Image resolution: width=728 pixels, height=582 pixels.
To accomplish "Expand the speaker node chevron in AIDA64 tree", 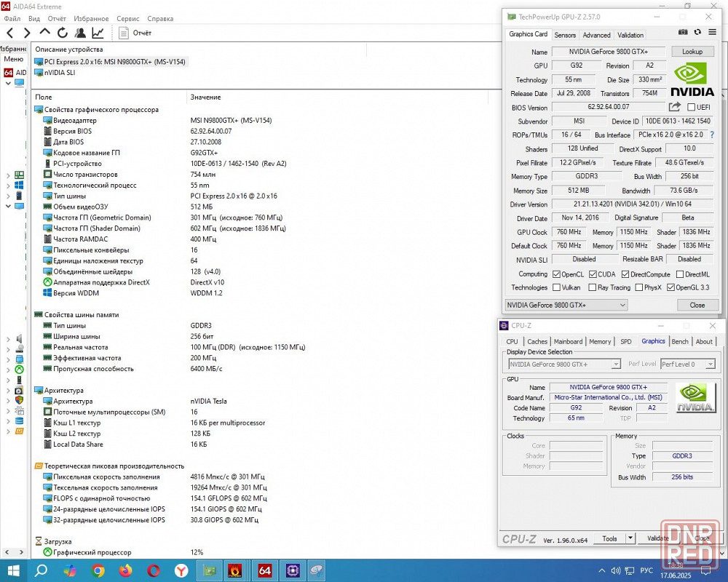I will click(x=8, y=339).
